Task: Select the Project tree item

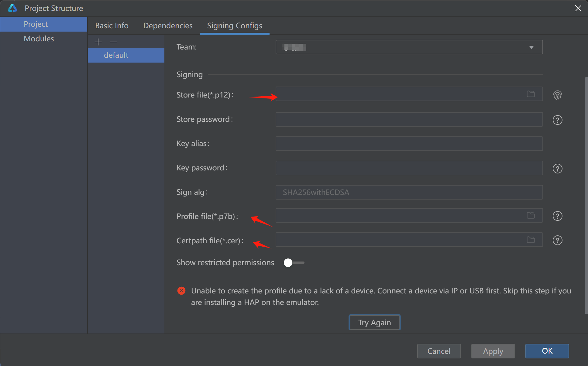Action: (x=36, y=24)
